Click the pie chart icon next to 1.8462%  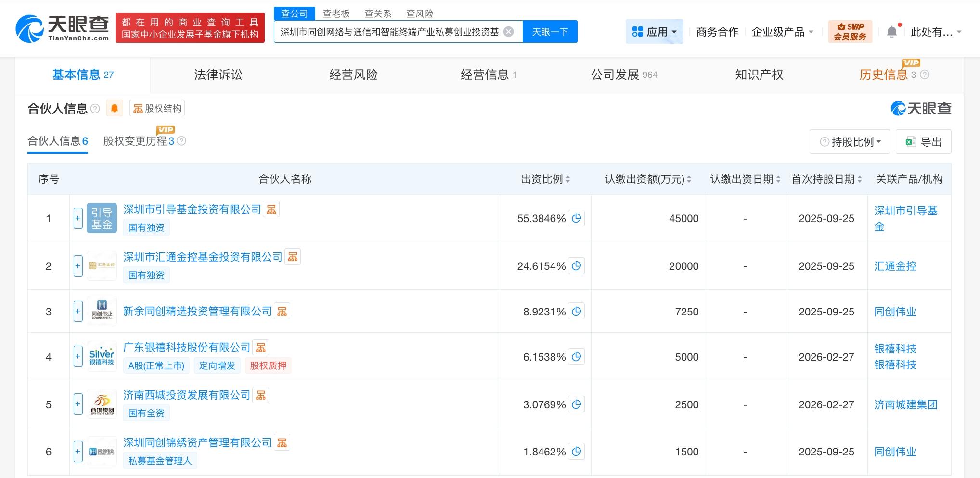(x=576, y=452)
